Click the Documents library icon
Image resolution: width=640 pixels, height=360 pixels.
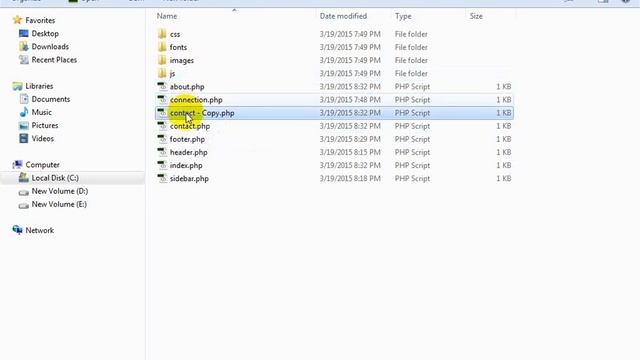pos(24,99)
